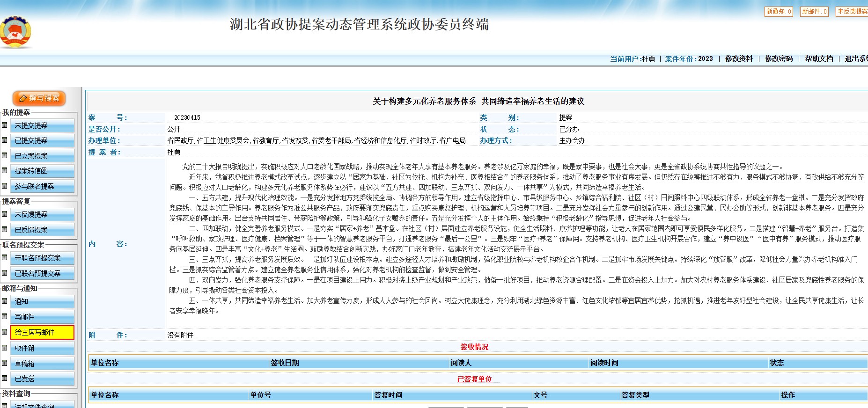Open the 帮助文档 help link
This screenshot has height=408, width=868.
819,59
